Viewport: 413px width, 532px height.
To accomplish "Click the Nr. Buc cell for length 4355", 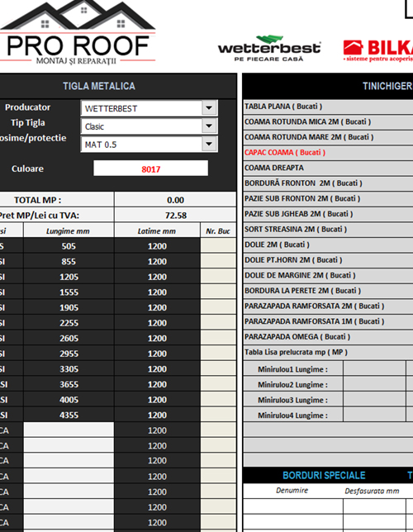I will pyautogui.click(x=218, y=415).
